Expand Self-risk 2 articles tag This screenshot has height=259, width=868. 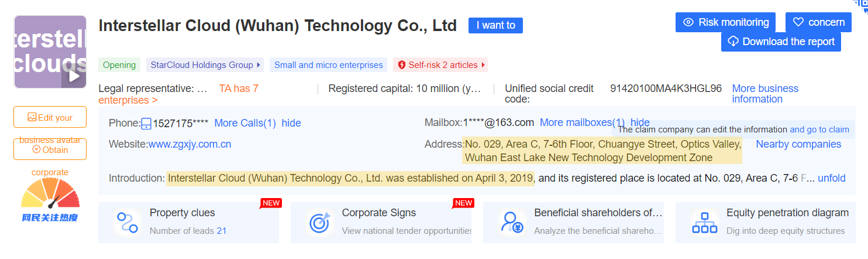click(440, 65)
